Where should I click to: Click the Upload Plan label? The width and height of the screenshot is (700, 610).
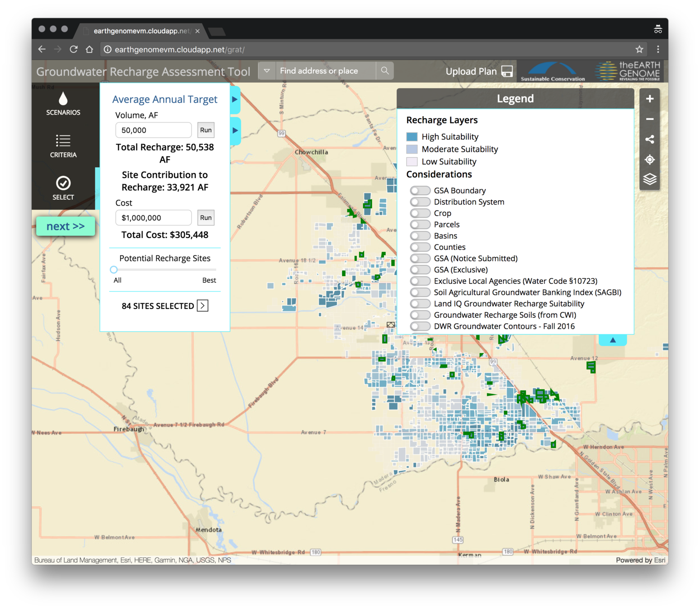tap(471, 71)
